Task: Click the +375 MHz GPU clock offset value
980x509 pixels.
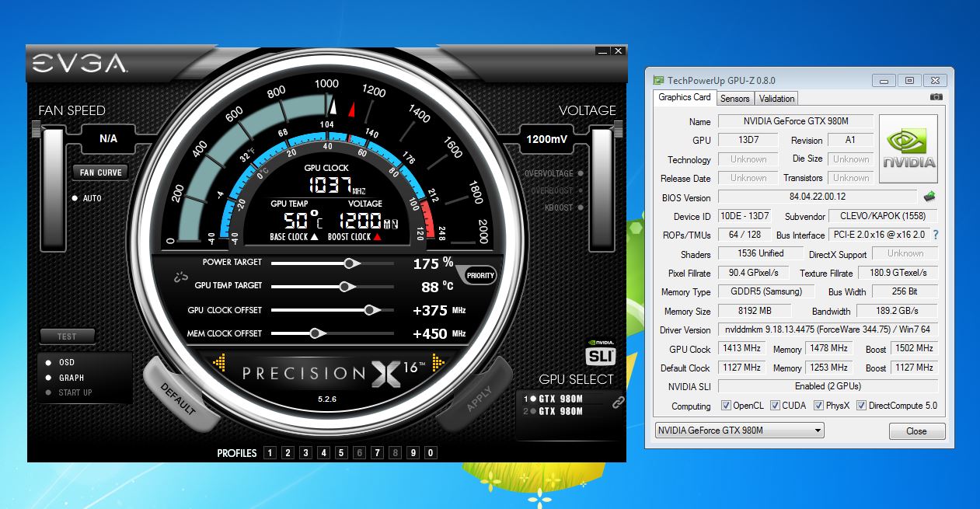Action: point(440,310)
